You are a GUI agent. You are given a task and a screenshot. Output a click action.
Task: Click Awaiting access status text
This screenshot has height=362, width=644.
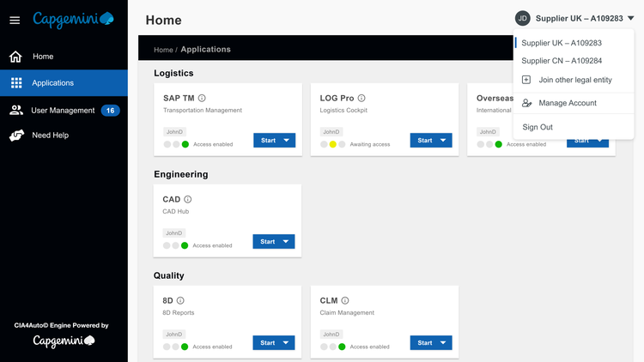[x=369, y=144]
